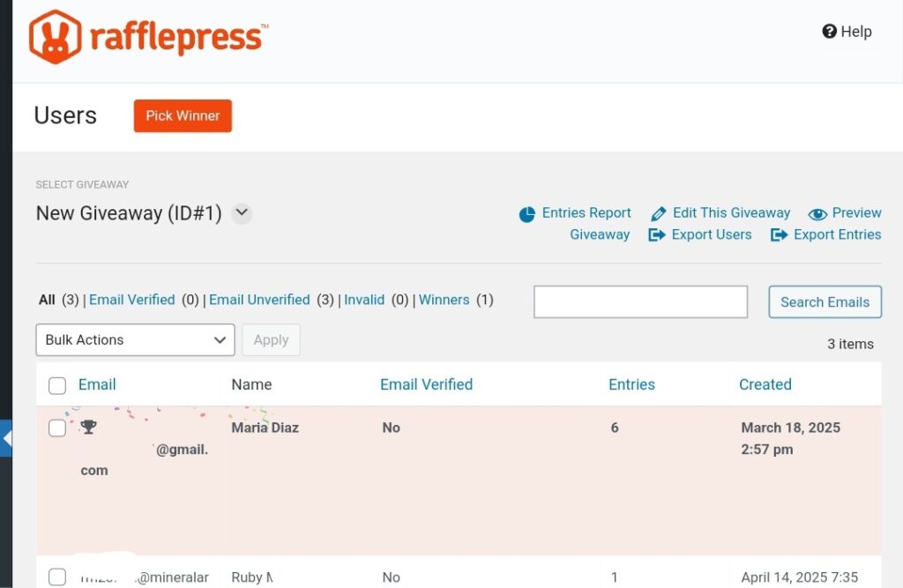903x588 pixels.
Task: Click the RafflePress rabbit logo icon
Action: point(55,37)
